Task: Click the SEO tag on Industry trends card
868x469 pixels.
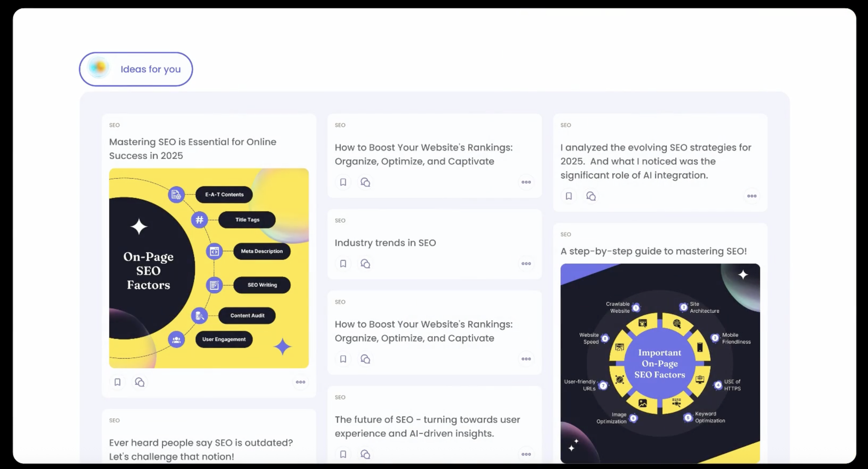Action: click(340, 220)
